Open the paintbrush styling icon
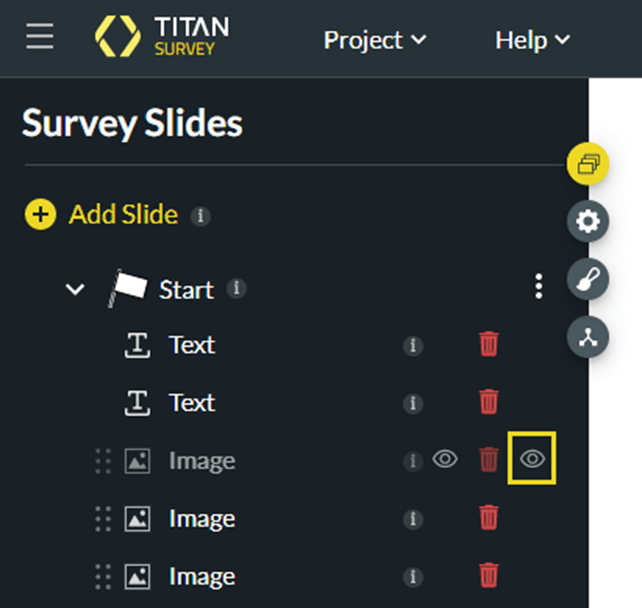This screenshot has width=642, height=608. (x=588, y=280)
